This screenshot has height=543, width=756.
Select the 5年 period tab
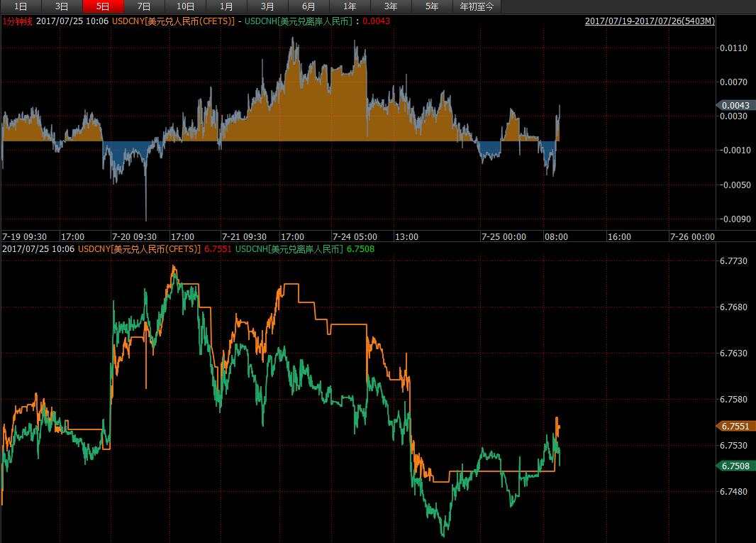click(432, 6)
